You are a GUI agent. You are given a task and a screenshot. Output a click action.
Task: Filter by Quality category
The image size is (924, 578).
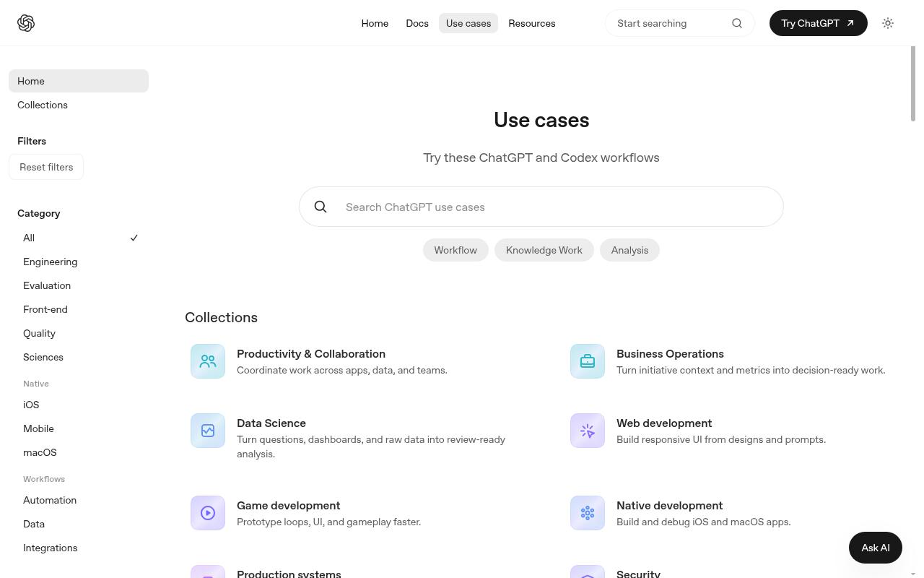tap(79, 333)
